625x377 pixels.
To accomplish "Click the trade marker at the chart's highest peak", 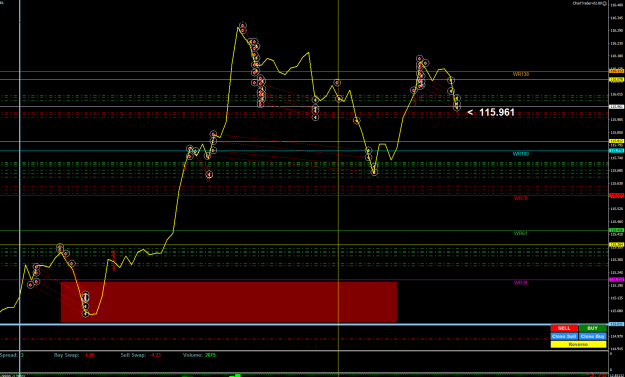I will tap(242, 26).
